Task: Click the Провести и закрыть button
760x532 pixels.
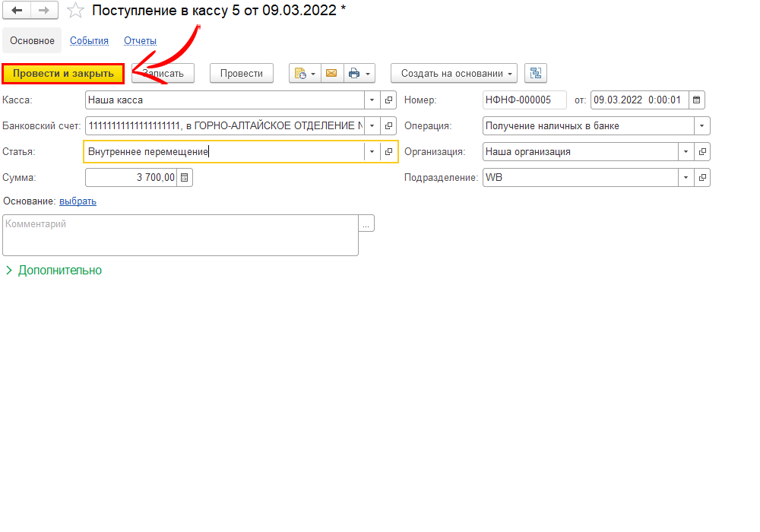Action: tap(63, 73)
